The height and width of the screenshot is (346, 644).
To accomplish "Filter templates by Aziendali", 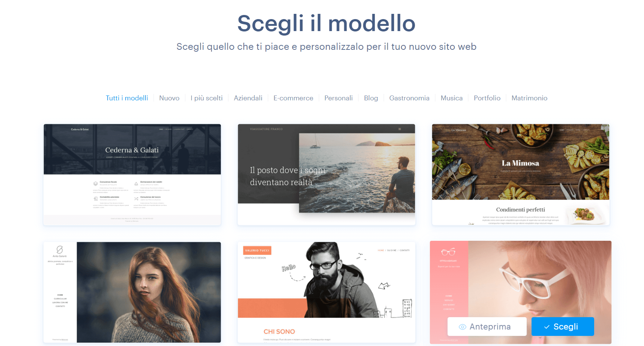I will tap(248, 98).
